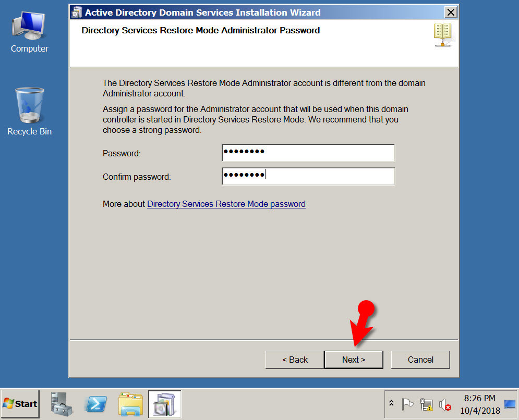Image resolution: width=519 pixels, height=420 pixels.
Task: Open Windows Explorer folder icon in taskbar
Action: 130,404
